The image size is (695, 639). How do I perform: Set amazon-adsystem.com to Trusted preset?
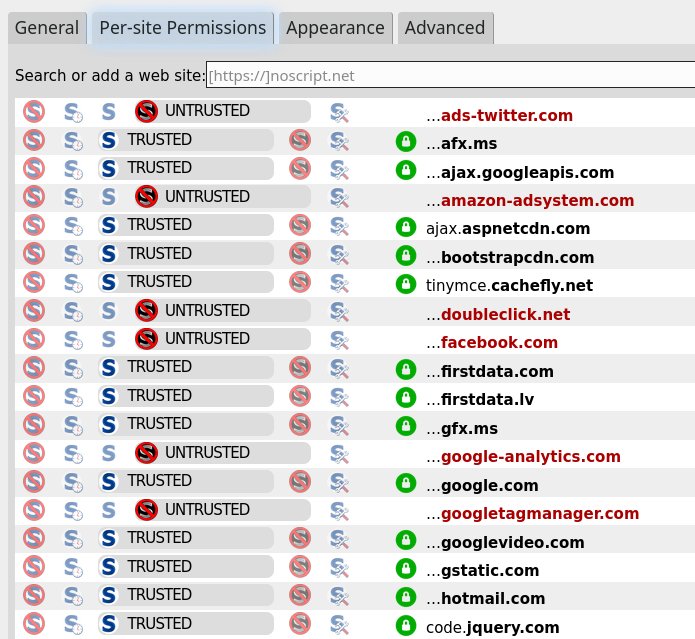tap(109, 197)
